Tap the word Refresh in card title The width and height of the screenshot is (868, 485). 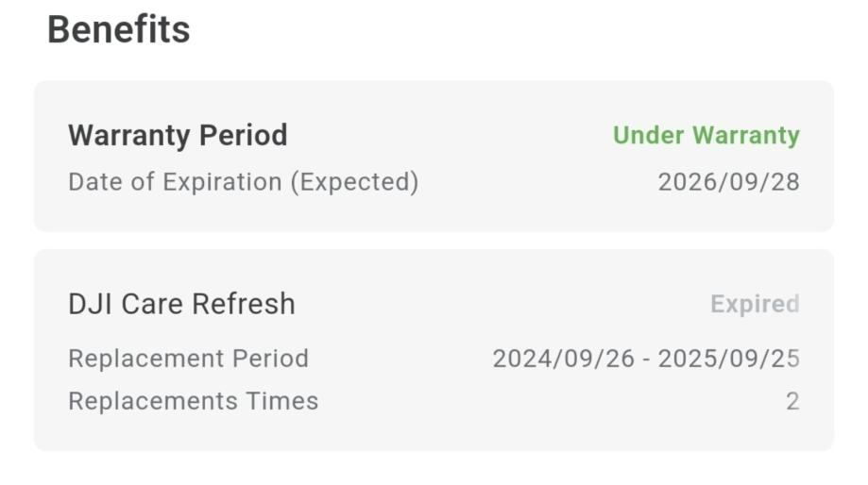tap(244, 304)
